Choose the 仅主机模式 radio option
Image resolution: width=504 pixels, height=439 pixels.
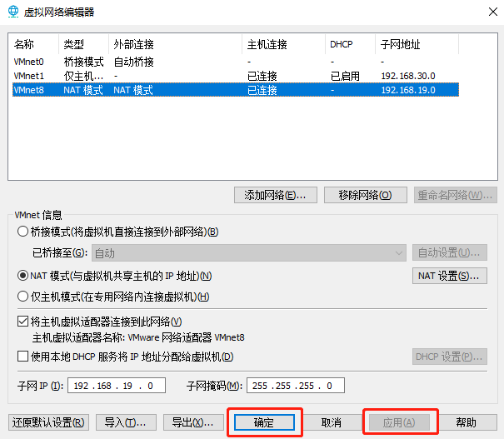pyautogui.click(x=22, y=297)
